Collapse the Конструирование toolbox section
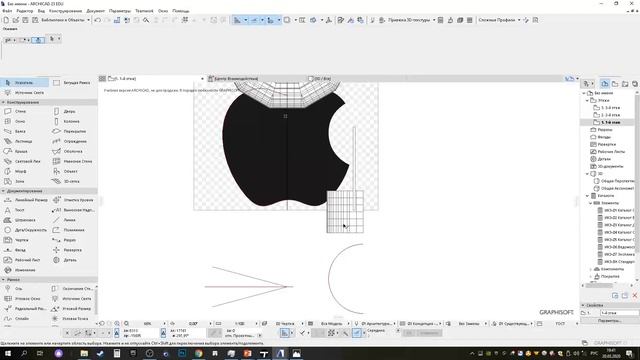 tap(4, 102)
